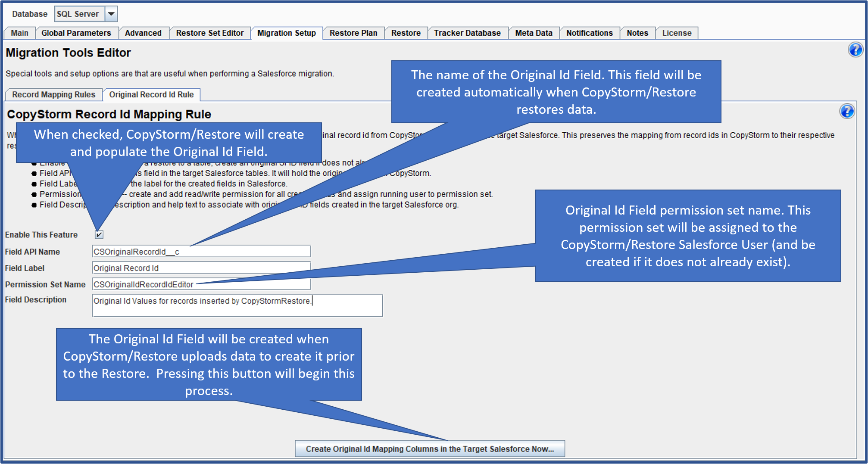
Task: Open the Restore tab
Action: coord(406,33)
